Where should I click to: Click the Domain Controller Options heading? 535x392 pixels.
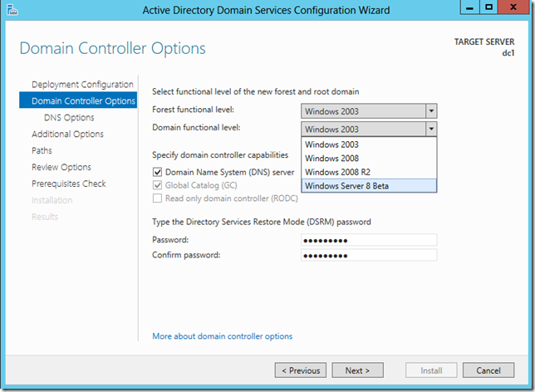coord(113,48)
